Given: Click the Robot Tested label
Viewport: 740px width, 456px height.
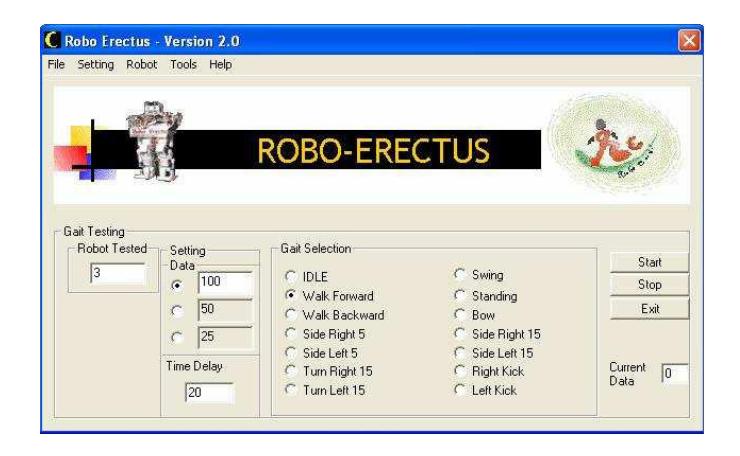Looking at the screenshot, I should pos(112,248).
